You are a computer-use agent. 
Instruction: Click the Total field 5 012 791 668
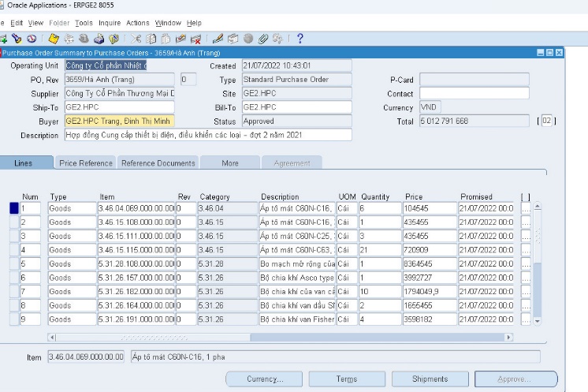pyautogui.click(x=474, y=121)
